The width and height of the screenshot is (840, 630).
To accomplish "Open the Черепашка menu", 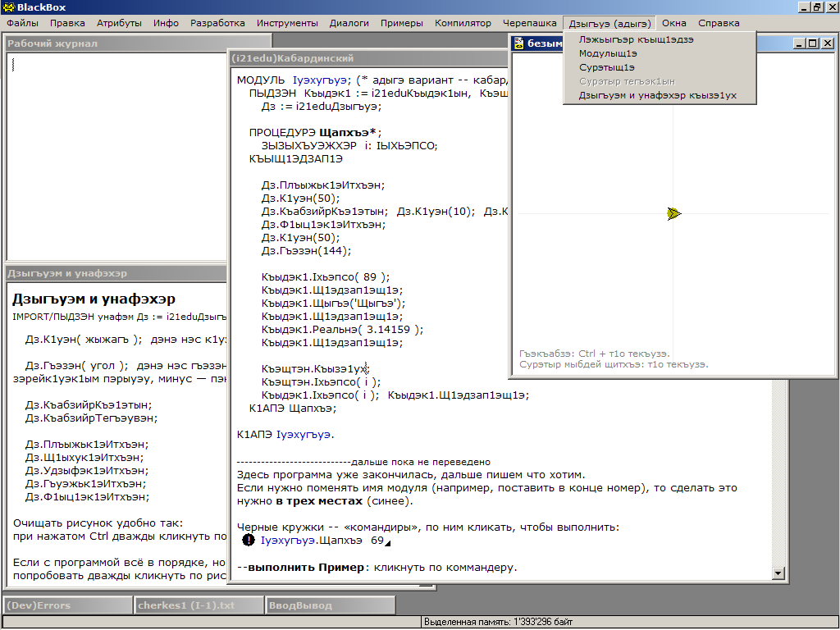I will click(529, 23).
